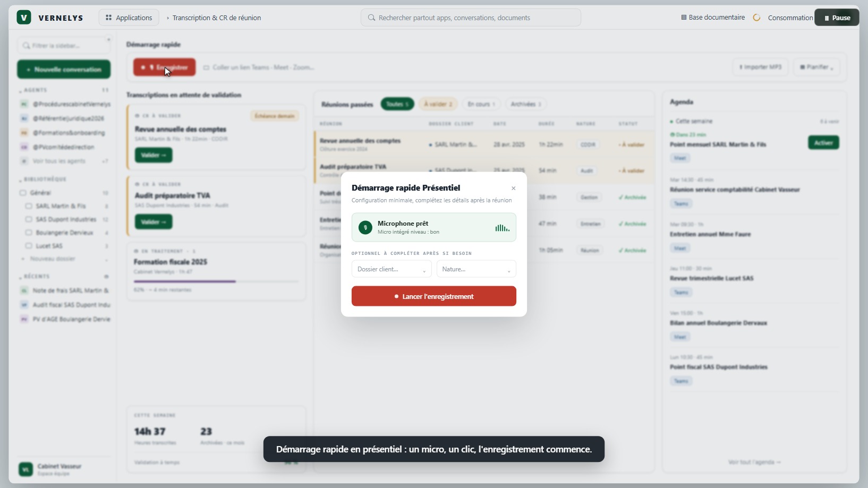
Task: Click the Lucet SAS folder icon
Action: [x=29, y=246]
